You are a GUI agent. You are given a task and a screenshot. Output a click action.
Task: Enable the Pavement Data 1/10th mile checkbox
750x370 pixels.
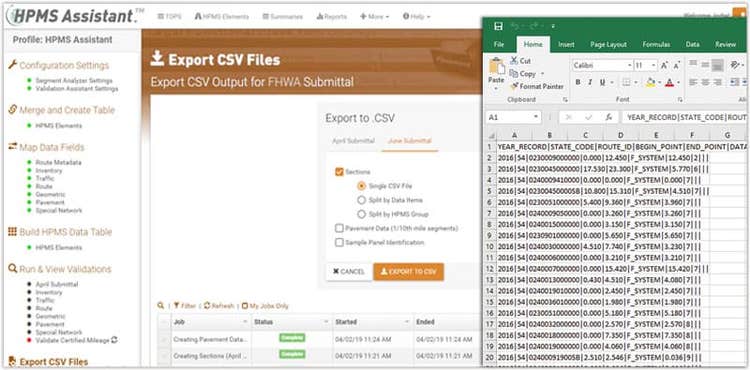339,228
